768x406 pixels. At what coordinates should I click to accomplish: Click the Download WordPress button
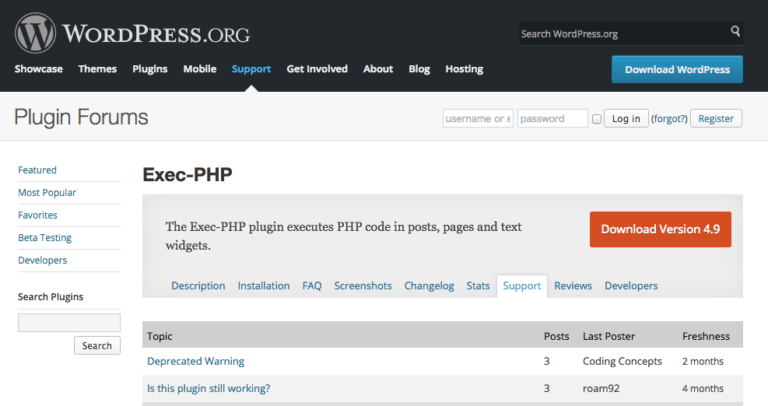(677, 70)
